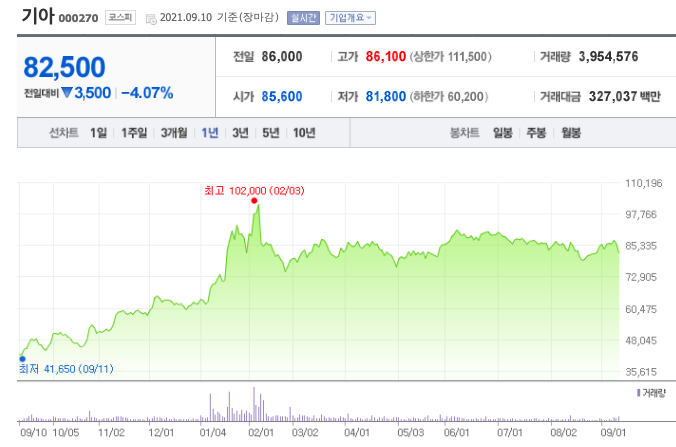The image size is (676, 447).
Task: Click the 110,196 price axis label
Action: [644, 184]
